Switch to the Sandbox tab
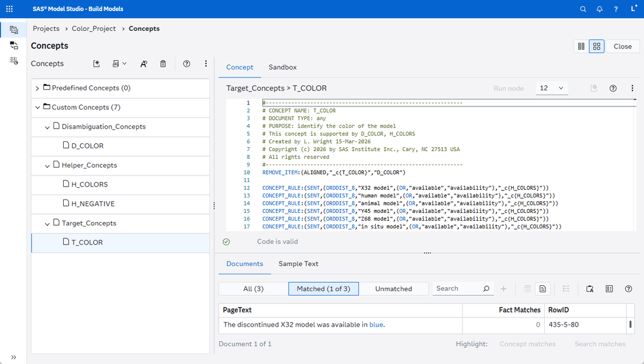 pos(282,67)
